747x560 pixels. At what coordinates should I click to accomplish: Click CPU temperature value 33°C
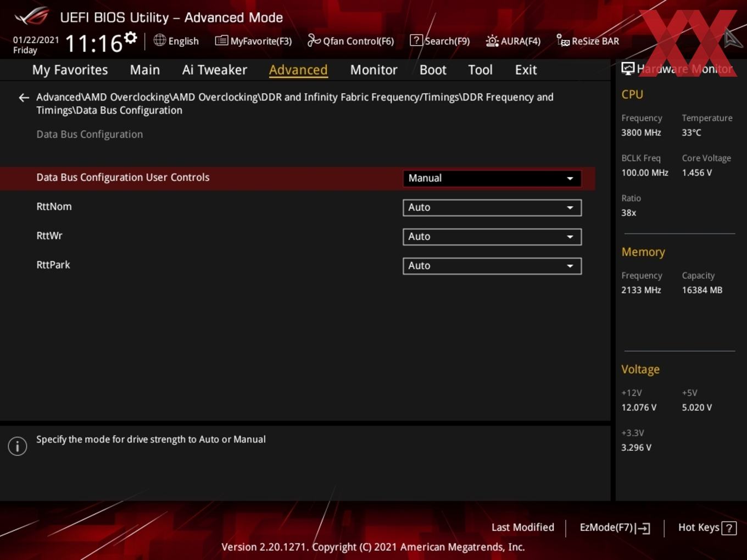click(692, 133)
